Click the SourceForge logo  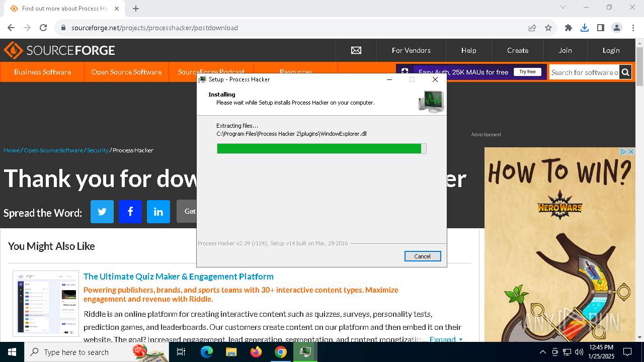[x=59, y=50]
